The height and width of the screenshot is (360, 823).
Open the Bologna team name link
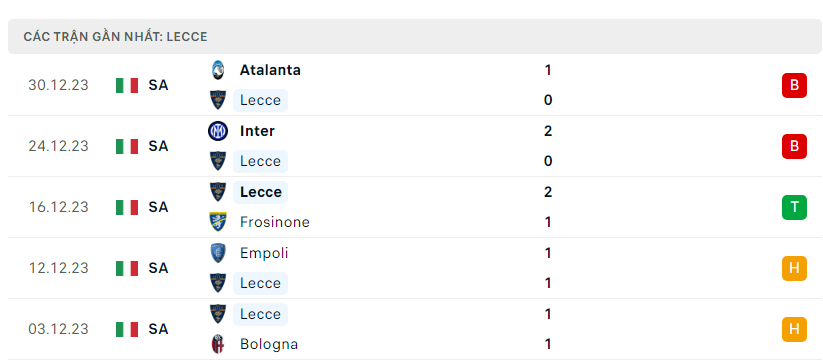[x=269, y=345]
